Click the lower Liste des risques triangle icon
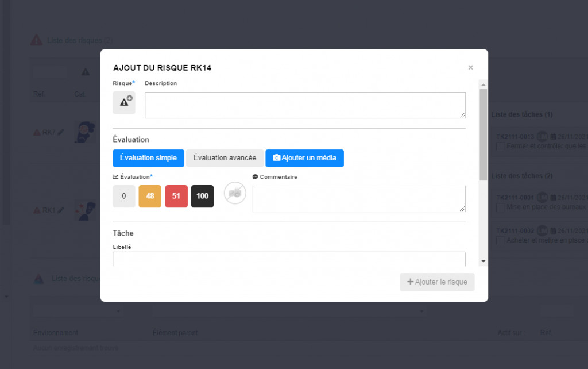Screen dimensions: 588x369 pos(39,279)
